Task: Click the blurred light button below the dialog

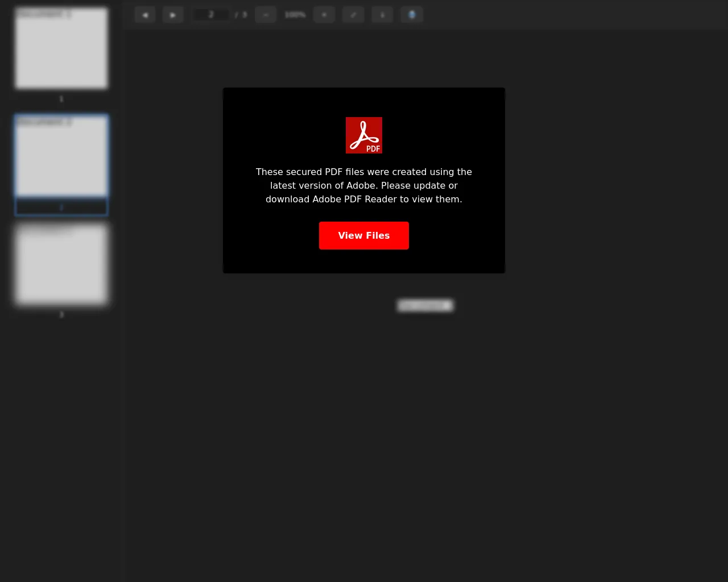Action: pyautogui.click(x=425, y=306)
